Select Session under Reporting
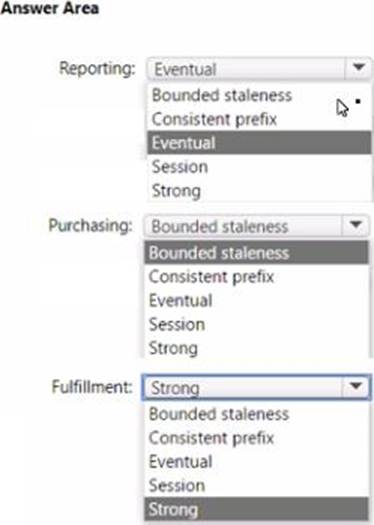The width and height of the screenshot is (374, 525). coord(259,167)
